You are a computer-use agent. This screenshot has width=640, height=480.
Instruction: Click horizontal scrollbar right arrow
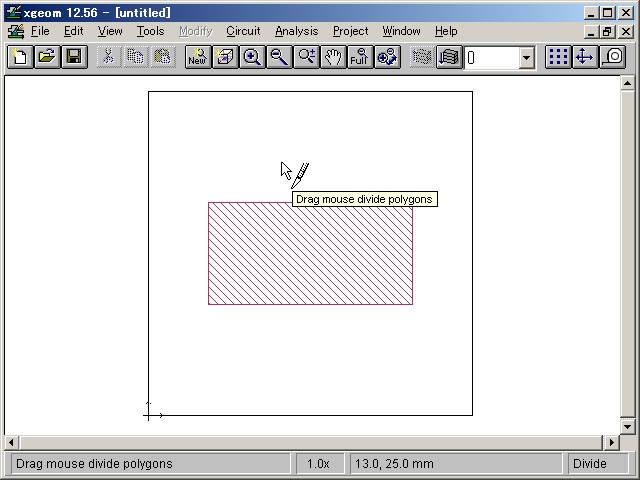point(611,442)
